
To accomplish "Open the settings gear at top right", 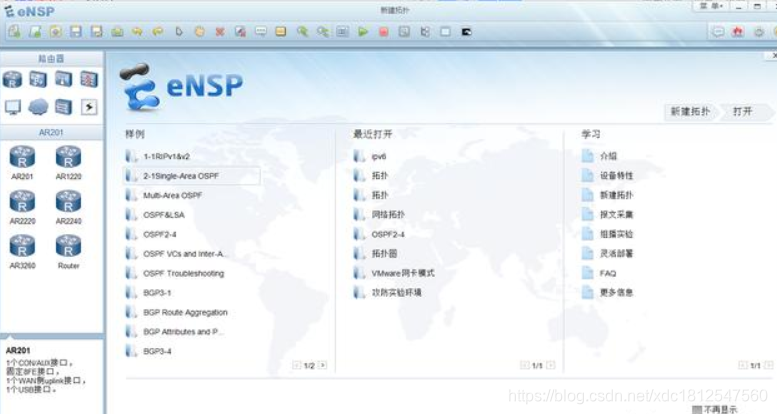I will point(759,32).
